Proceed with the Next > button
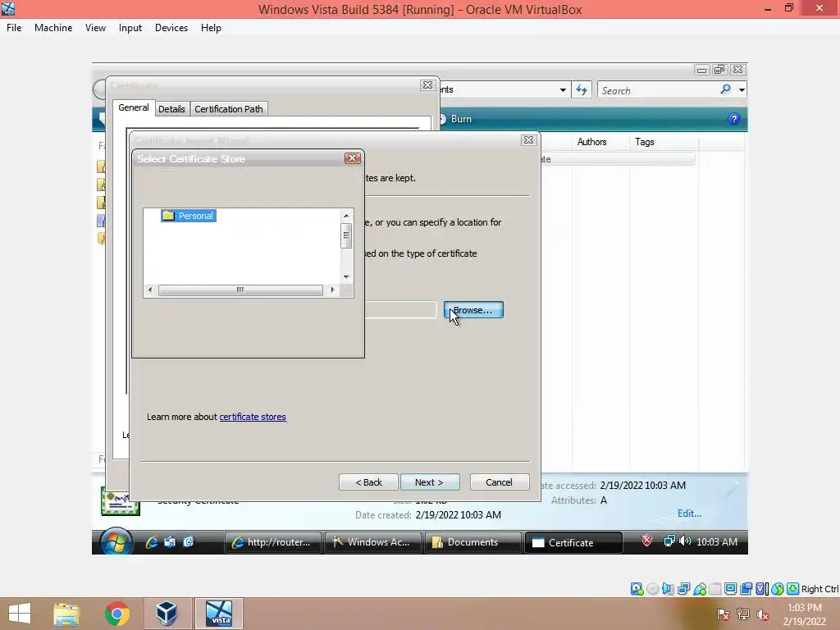 point(430,482)
